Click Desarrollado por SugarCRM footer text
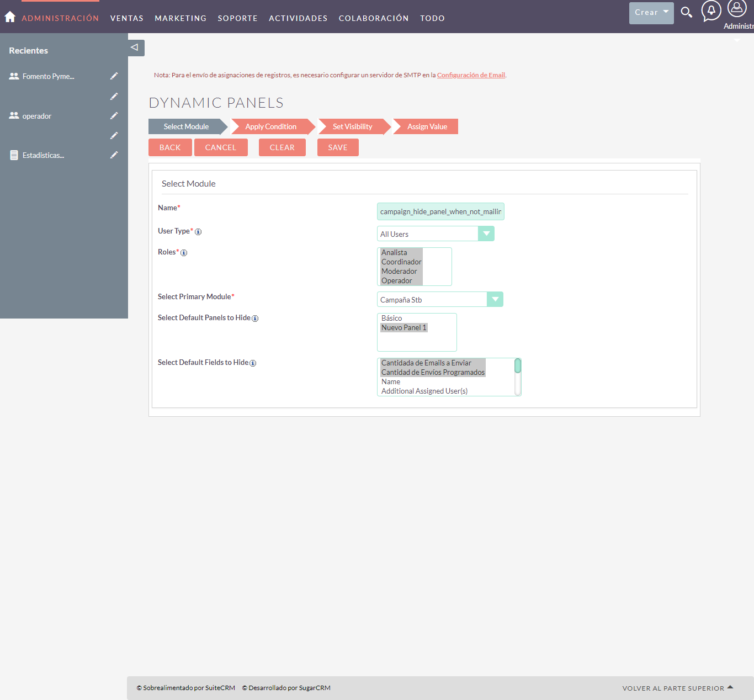 (286, 688)
